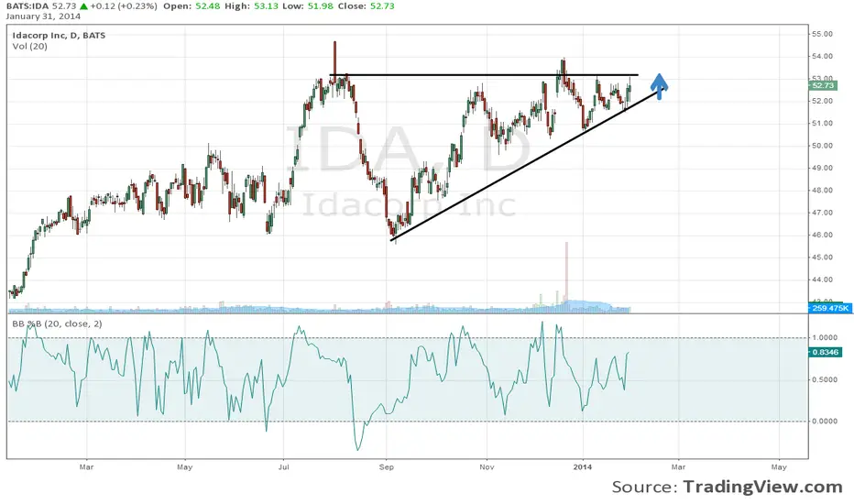Image resolution: width=854 pixels, height=504 pixels.
Task: Click the 1.0000 level on BB %B axis
Action: (825, 338)
